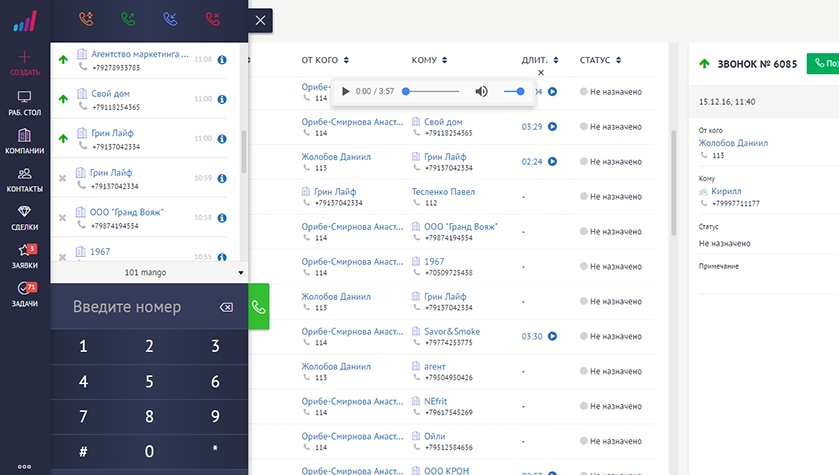Click status Не назначено in Грин Лайф 02:24 row

point(615,162)
